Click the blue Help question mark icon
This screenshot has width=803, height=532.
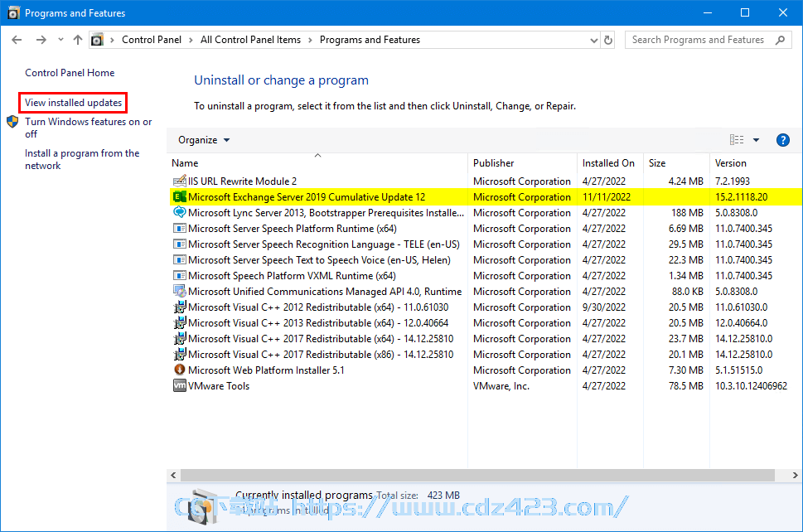[x=782, y=140]
